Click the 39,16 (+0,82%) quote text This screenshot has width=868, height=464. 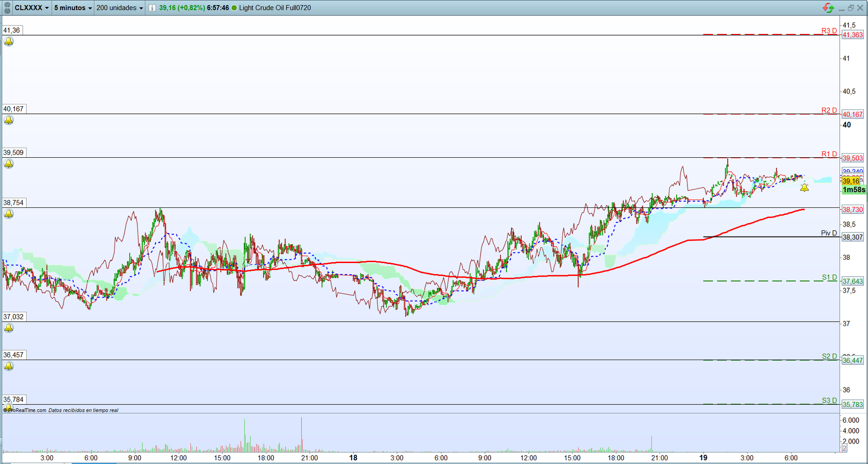coord(182,8)
